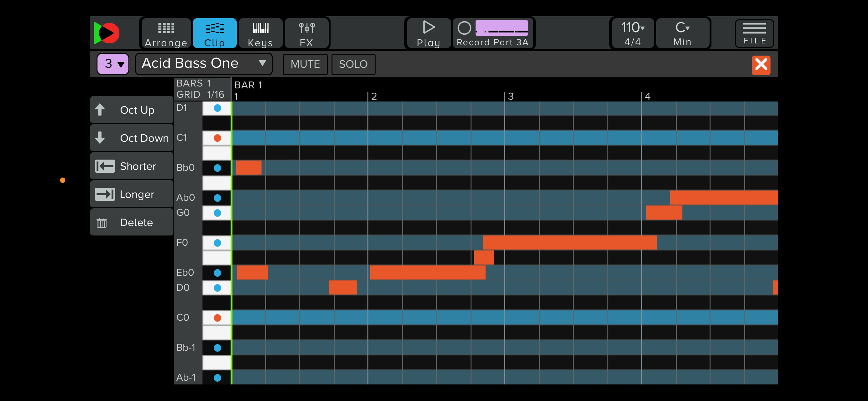The height and width of the screenshot is (401, 868).
Task: Select the G0 note at beat 4
Action: (664, 213)
